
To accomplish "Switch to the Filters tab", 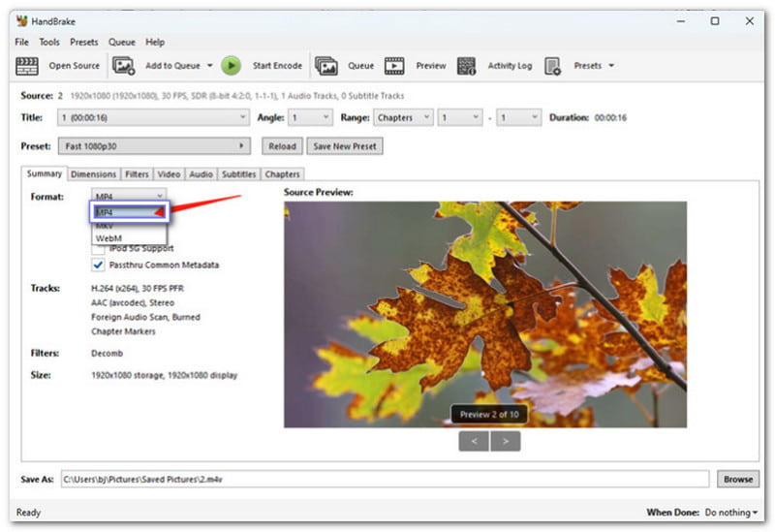I will coord(137,174).
